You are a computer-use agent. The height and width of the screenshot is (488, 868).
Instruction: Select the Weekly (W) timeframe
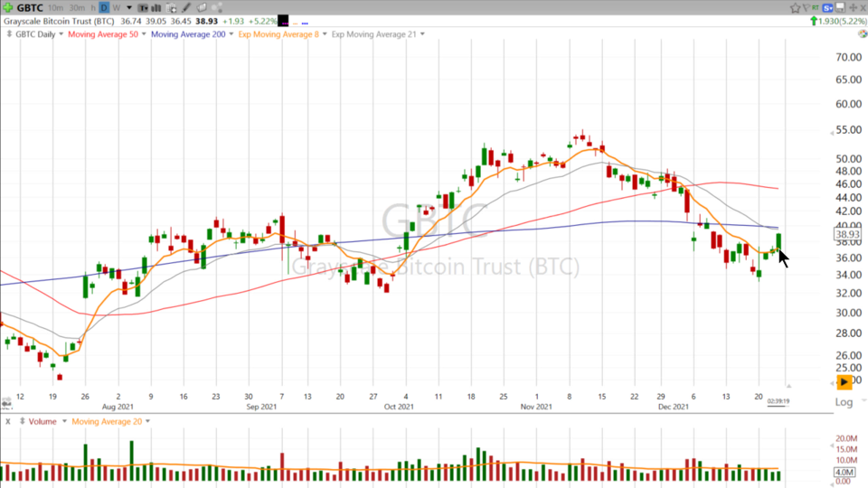pos(117,8)
